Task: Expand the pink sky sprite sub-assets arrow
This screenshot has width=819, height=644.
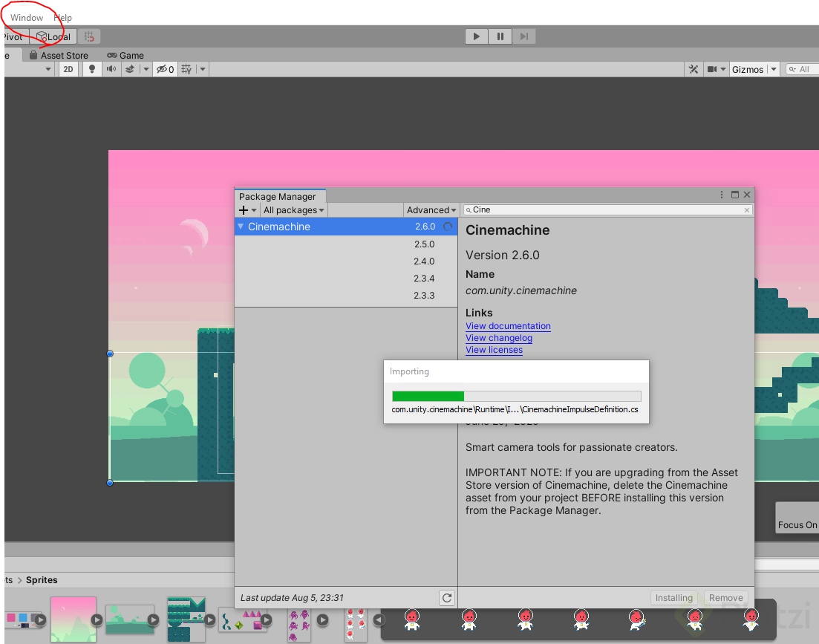Action: 97,619
